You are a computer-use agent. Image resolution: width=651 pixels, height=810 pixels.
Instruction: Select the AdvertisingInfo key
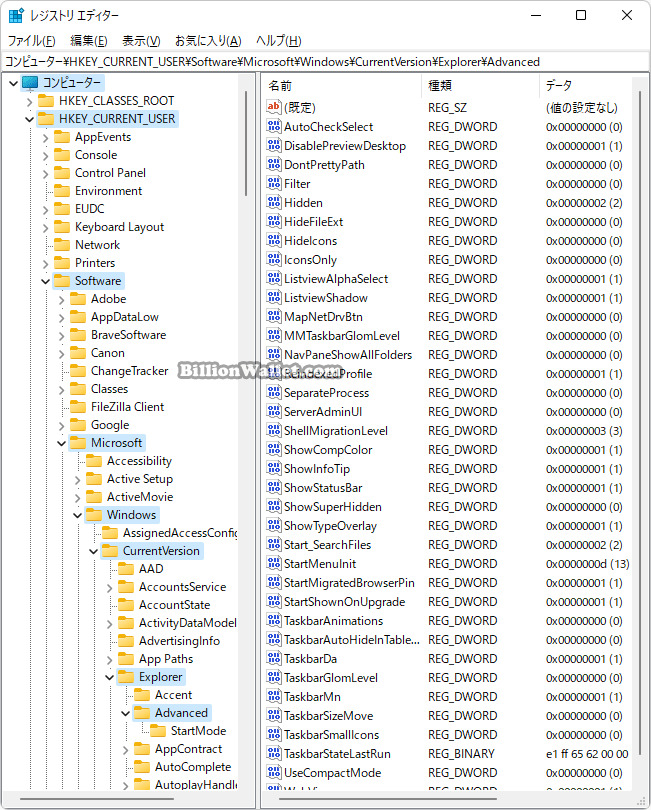coord(179,641)
